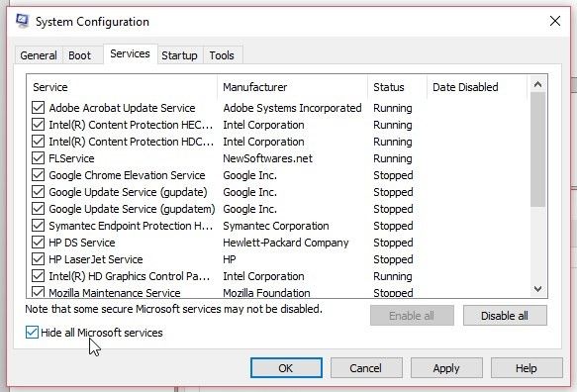577x392 pixels.
Task: Toggle Intel(R) HD Graphics Control Panel checkbox
Action: point(38,276)
